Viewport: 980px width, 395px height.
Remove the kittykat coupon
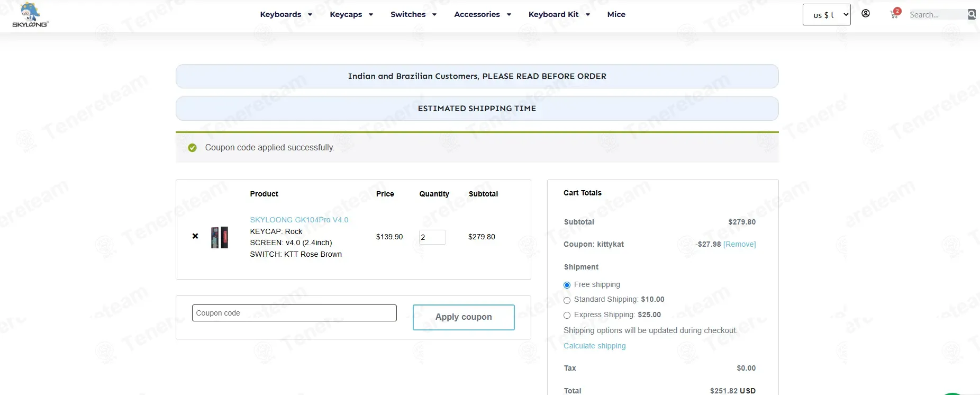click(740, 244)
